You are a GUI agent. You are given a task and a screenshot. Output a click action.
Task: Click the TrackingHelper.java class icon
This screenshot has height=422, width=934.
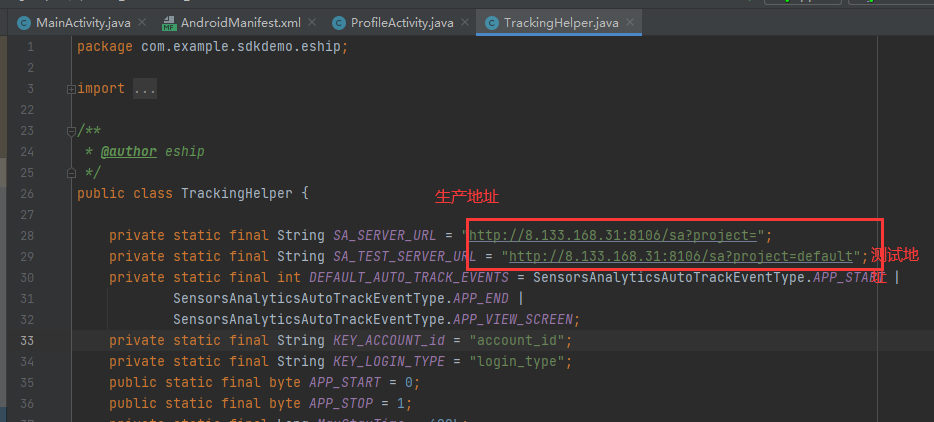point(491,23)
